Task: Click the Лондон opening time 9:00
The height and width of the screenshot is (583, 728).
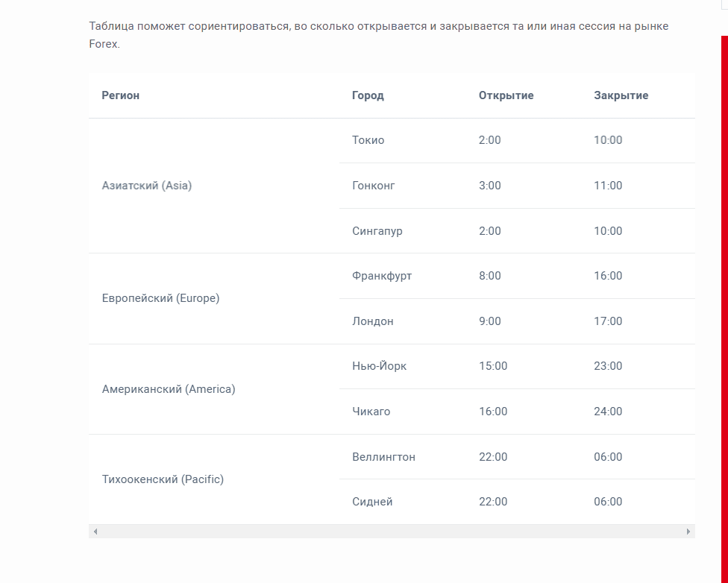Action: pos(490,321)
